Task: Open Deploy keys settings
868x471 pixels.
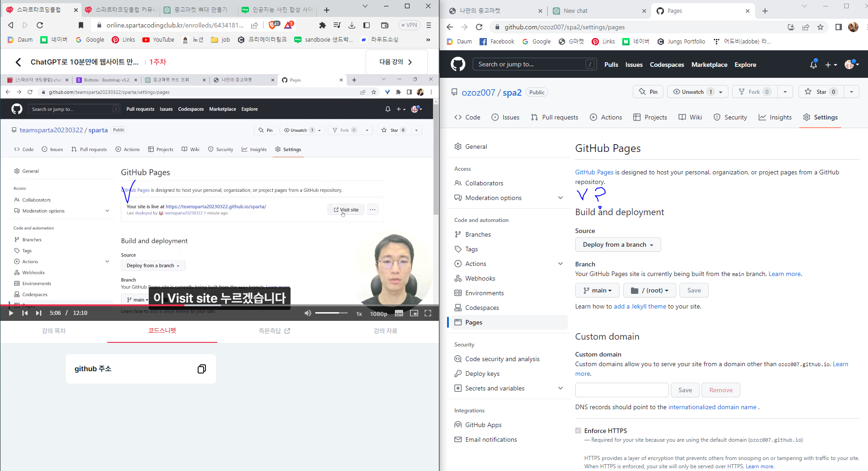Action: coord(509,374)
